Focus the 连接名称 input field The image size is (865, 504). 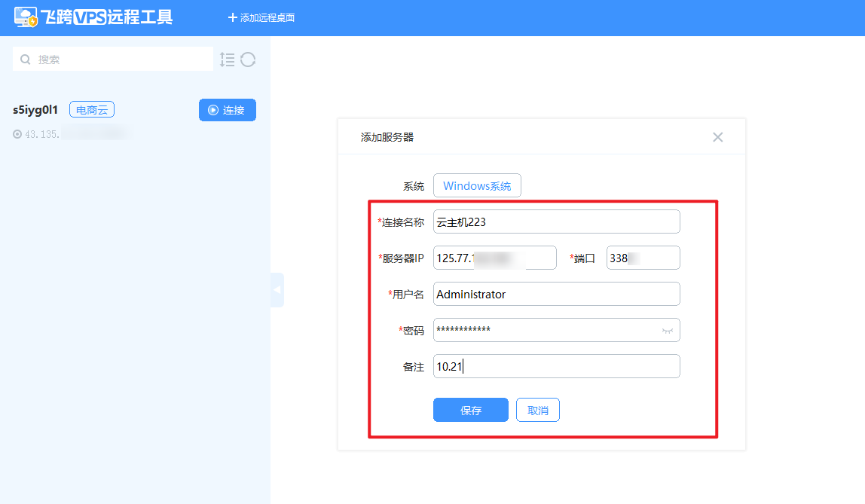click(x=556, y=222)
